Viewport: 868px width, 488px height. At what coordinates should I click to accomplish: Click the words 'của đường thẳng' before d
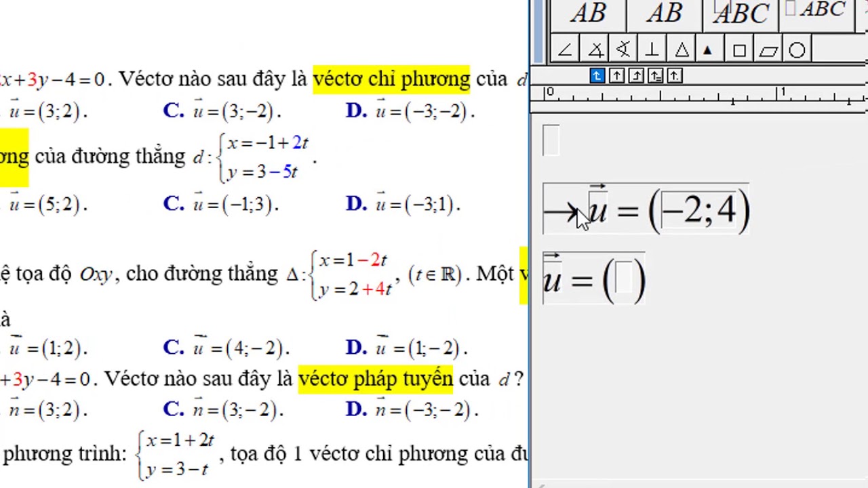coord(110,157)
